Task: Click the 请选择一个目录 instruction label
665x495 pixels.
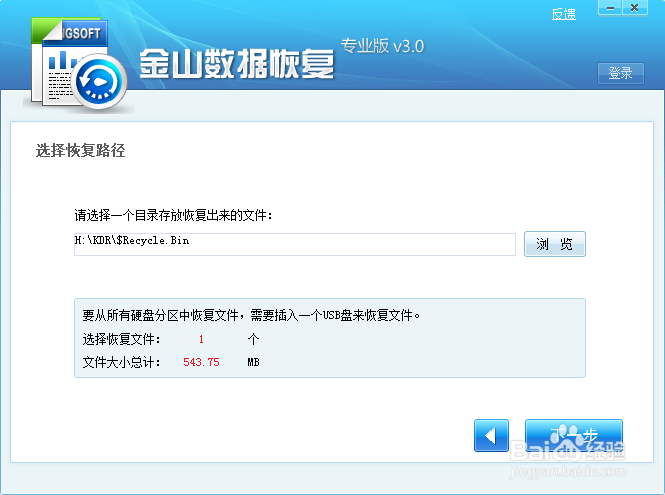Action: 173,215
